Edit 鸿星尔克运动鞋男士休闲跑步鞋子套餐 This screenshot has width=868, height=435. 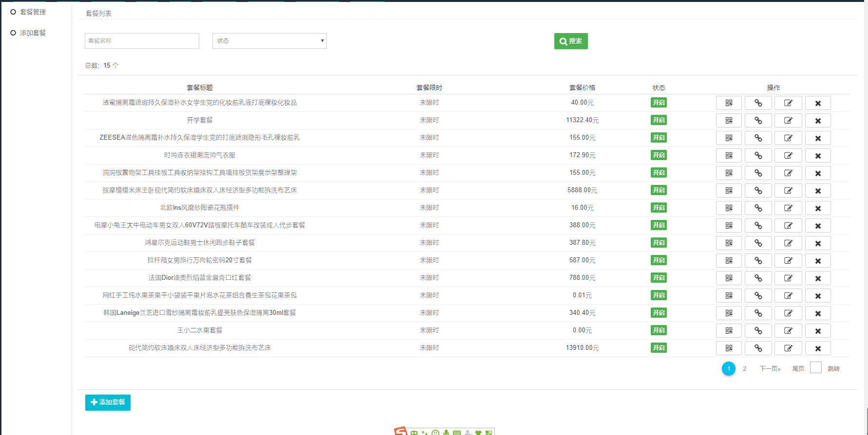[788, 243]
